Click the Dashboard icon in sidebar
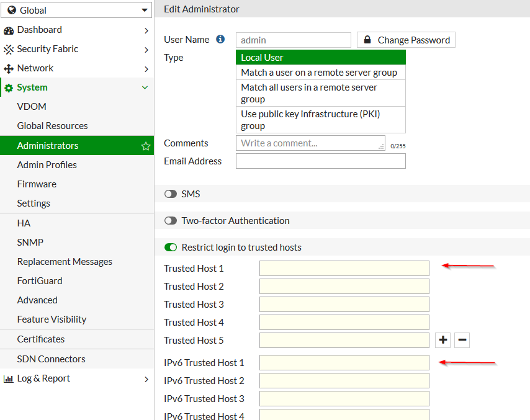The image size is (530, 420). 10,29
